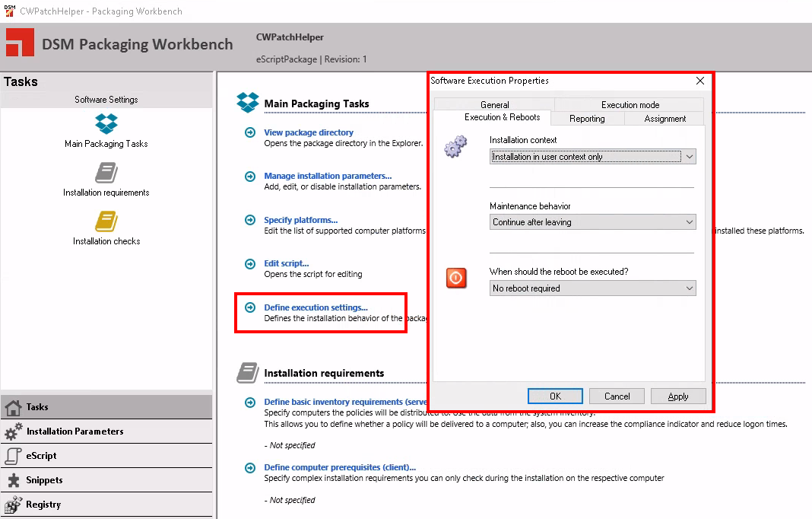
Task: Switch to the Assignment tab
Action: (x=665, y=119)
